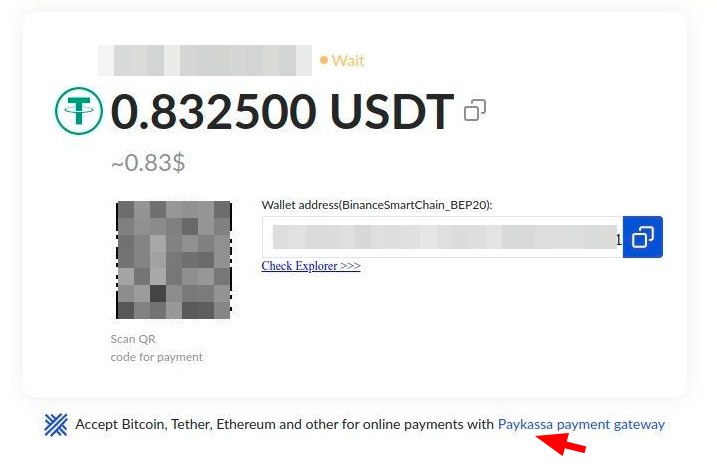Click the red arrow pointing at Paykassa

(560, 443)
